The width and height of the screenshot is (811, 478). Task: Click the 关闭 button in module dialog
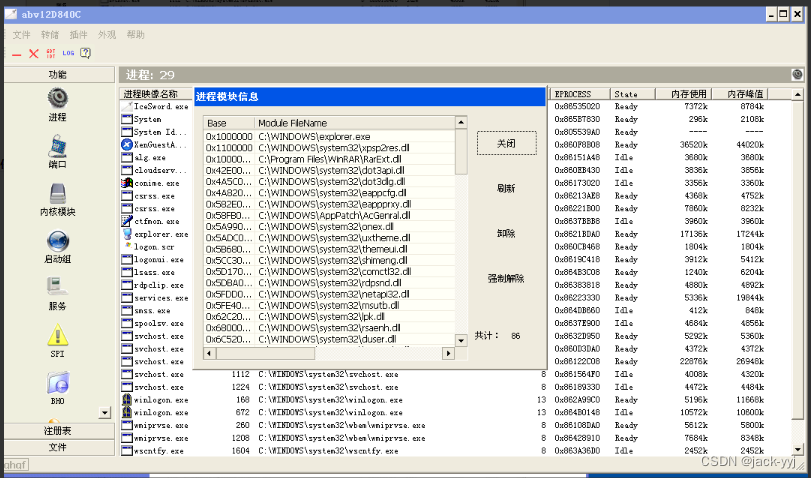[x=506, y=143]
